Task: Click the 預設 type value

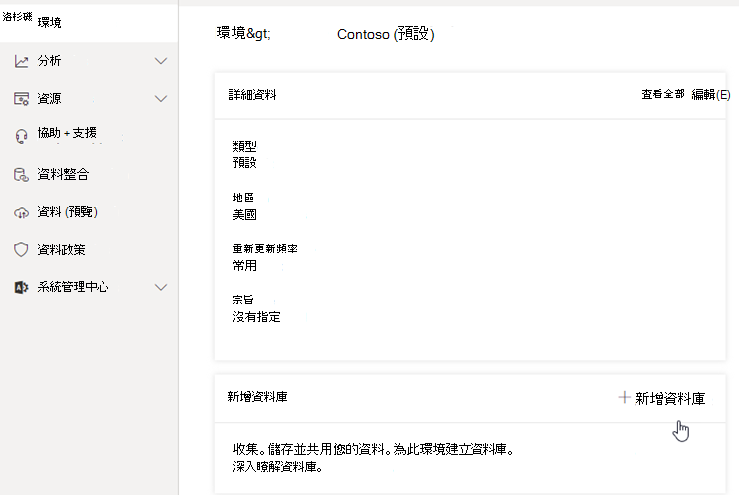Action: tap(244, 163)
